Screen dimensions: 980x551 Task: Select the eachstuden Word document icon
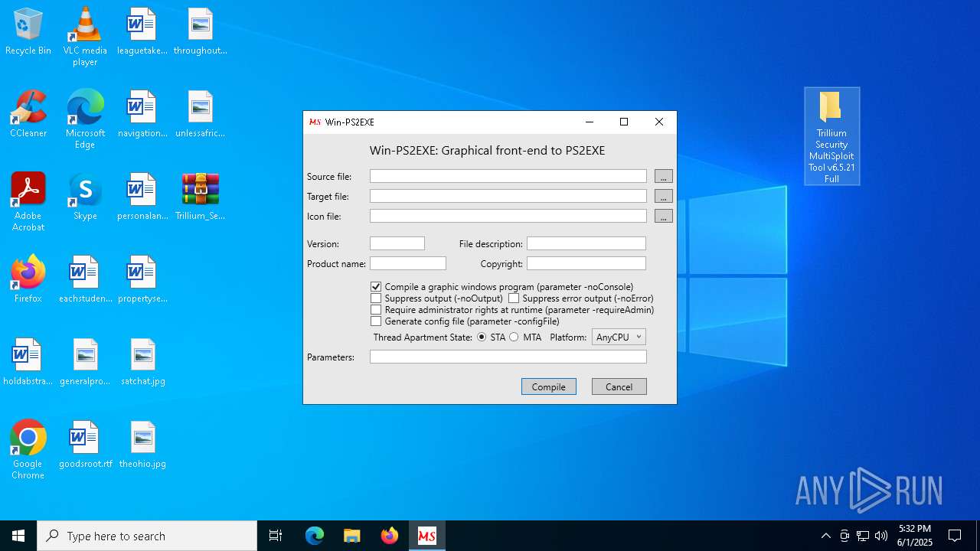(85, 280)
